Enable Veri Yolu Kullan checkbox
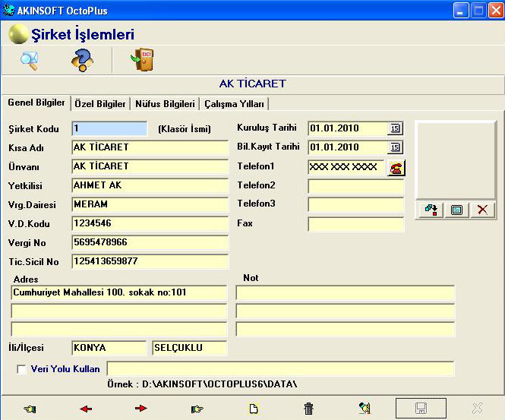Image resolution: width=505 pixels, height=420 pixels. tap(21, 369)
